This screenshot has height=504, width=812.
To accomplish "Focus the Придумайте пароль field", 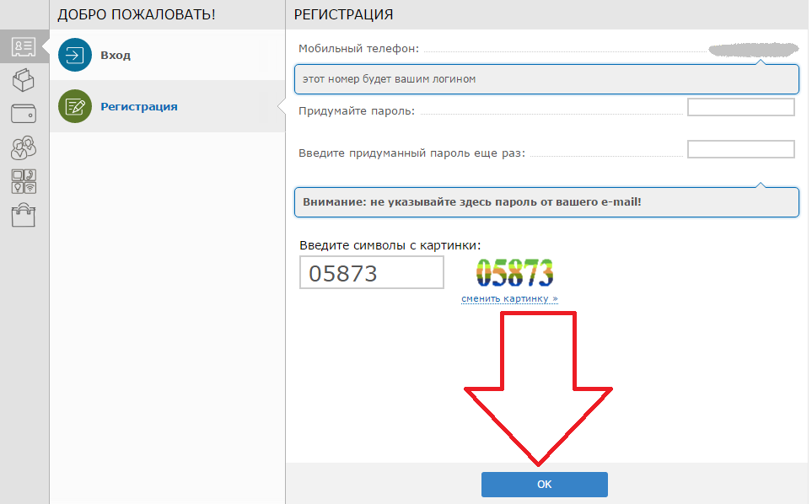I will [741, 107].
